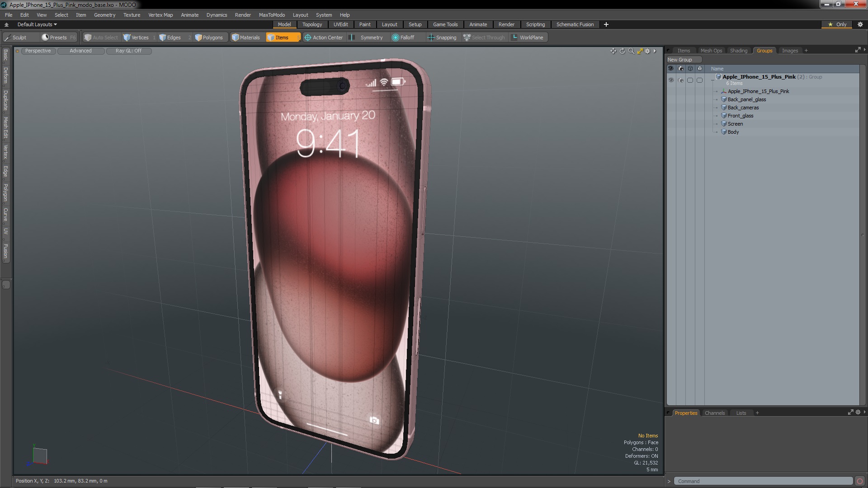Click the yellow viewport maximize arrows icon
The image size is (868, 488).
[640, 51]
